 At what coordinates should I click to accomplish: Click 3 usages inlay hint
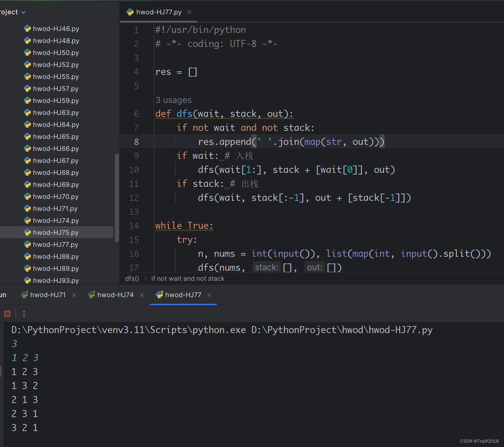coord(174,100)
